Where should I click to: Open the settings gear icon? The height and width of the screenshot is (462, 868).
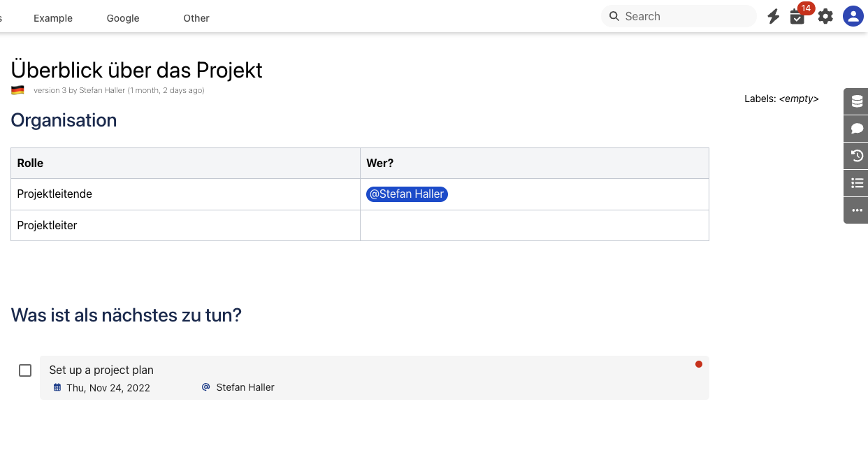[x=825, y=17]
